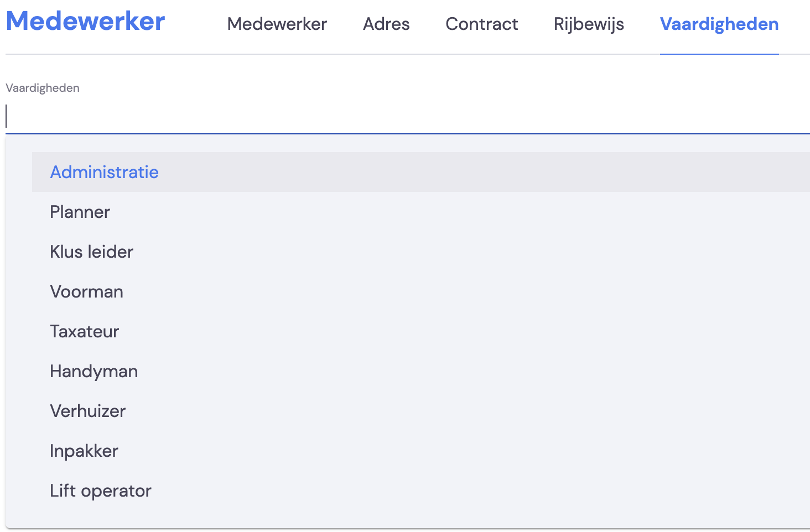Click the Vaardigheden field label
810x532 pixels.
(43, 88)
